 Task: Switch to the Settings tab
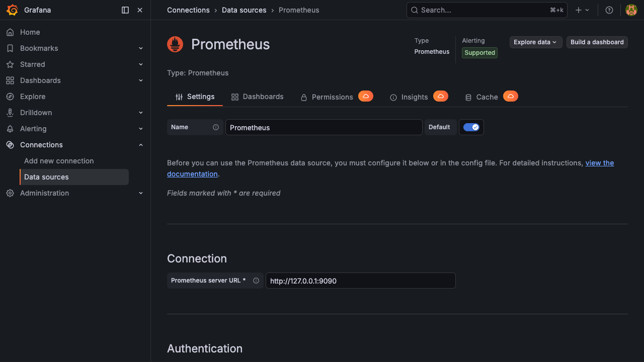(x=195, y=97)
